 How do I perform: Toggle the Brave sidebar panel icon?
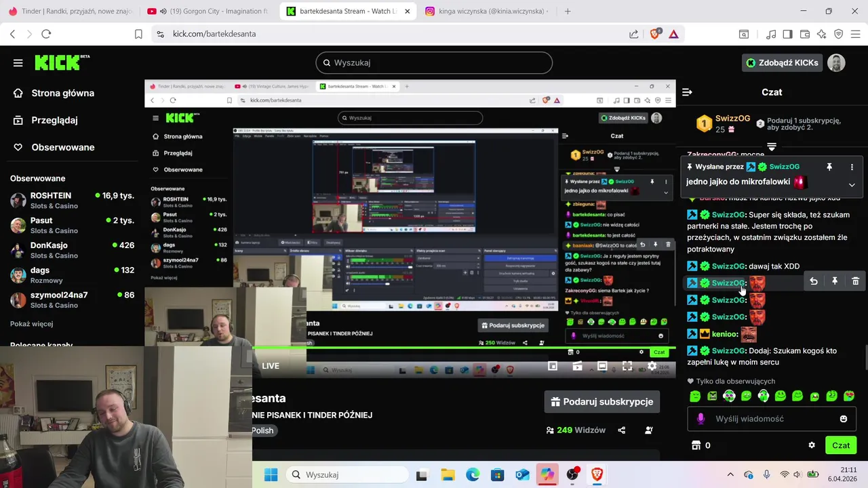tap(787, 34)
